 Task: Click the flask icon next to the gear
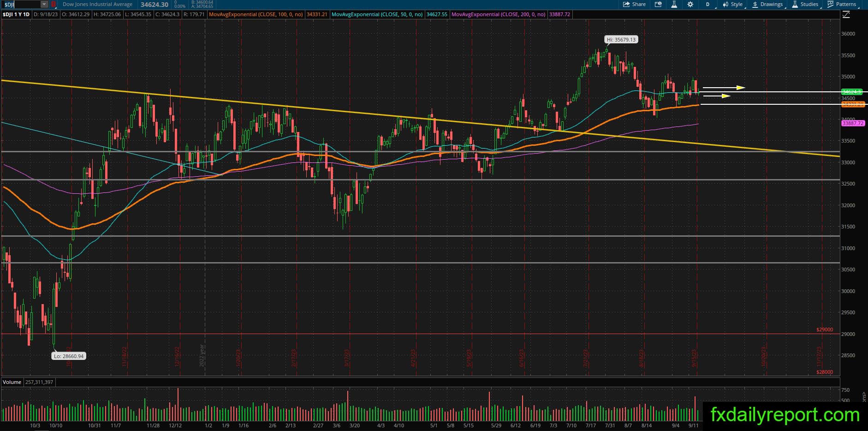[674, 4]
